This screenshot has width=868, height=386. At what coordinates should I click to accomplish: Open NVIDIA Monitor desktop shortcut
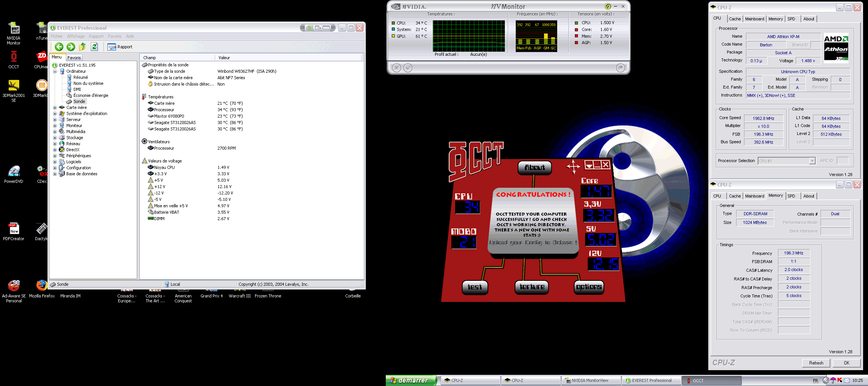(x=14, y=34)
